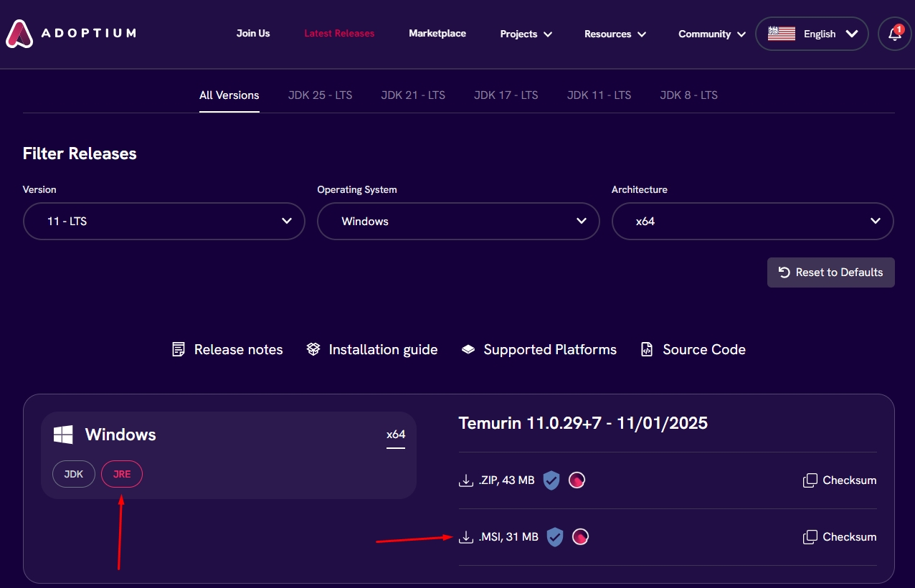The width and height of the screenshot is (915, 588).
Task: Open the Architecture dropdown
Action: [x=752, y=221]
